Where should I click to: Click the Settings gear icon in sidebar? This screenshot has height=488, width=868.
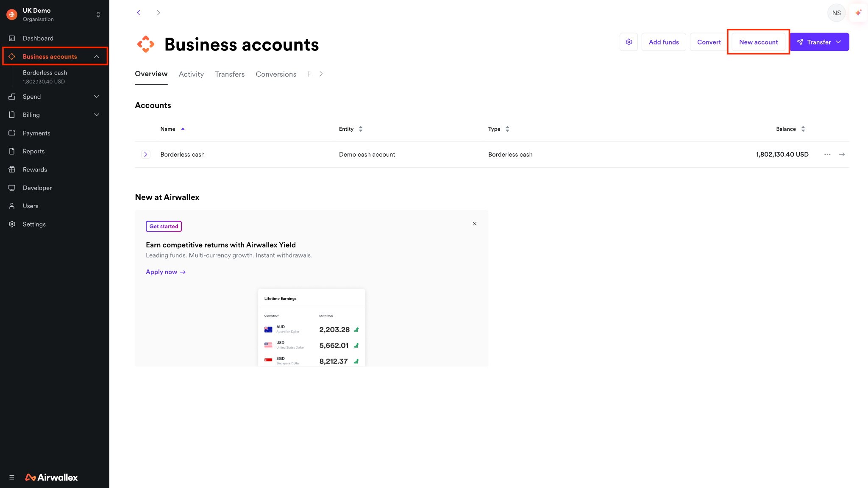pos(12,224)
